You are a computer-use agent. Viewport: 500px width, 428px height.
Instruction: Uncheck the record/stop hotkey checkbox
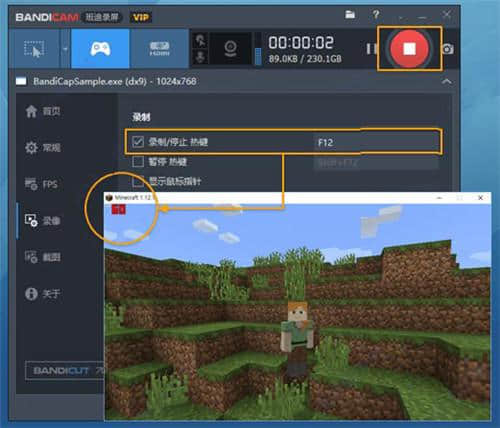click(138, 142)
